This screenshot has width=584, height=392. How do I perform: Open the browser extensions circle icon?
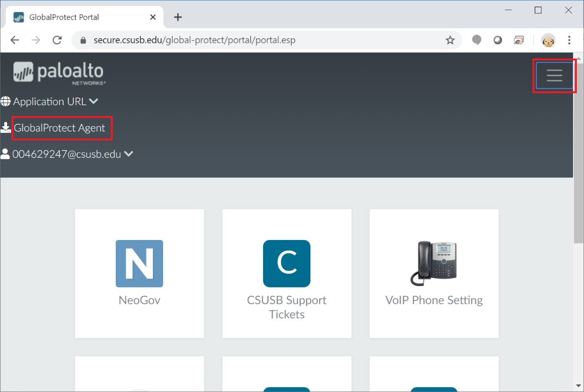coord(497,40)
